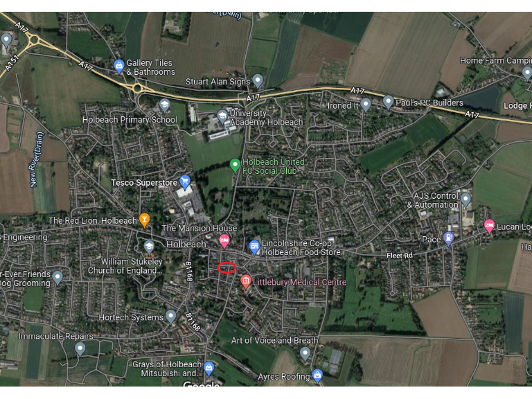Select University Academy Holbeach school pin
Screen dimensions: 532x399
pyautogui.click(x=222, y=116)
